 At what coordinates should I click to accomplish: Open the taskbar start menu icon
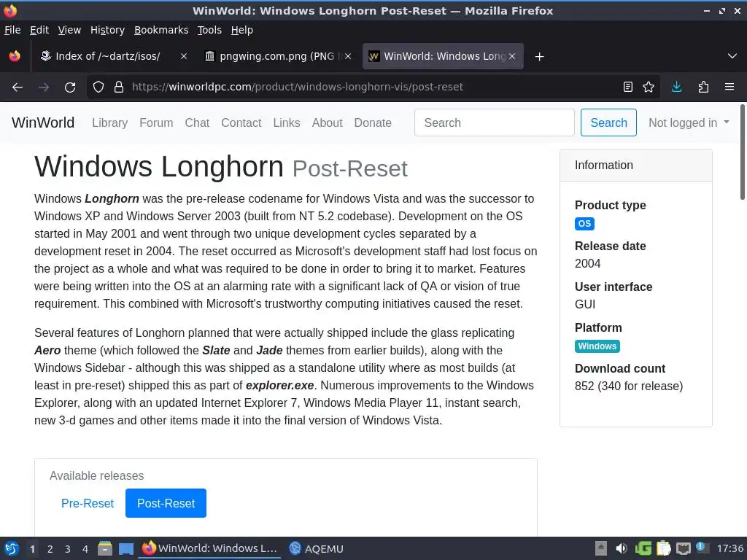tap(12, 548)
